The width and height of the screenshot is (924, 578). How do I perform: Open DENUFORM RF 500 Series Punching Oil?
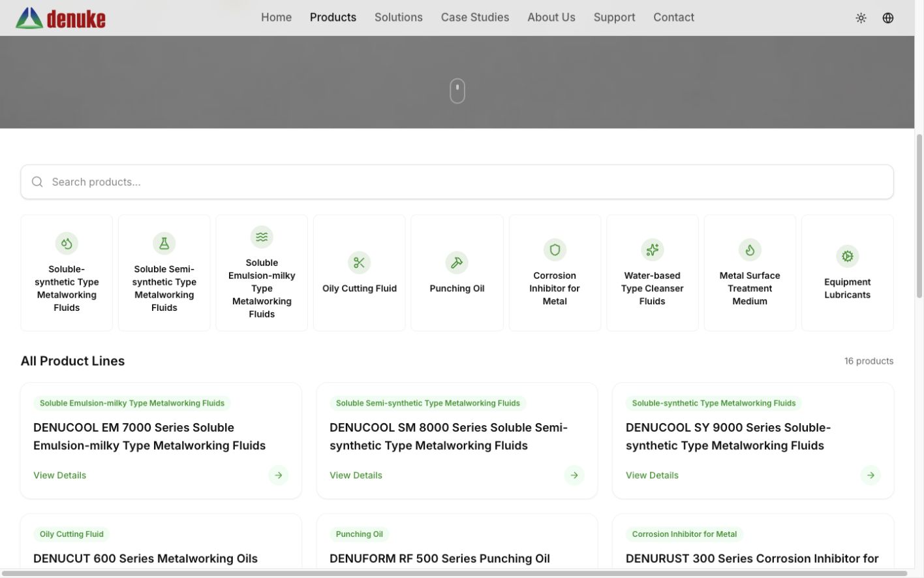pos(440,559)
